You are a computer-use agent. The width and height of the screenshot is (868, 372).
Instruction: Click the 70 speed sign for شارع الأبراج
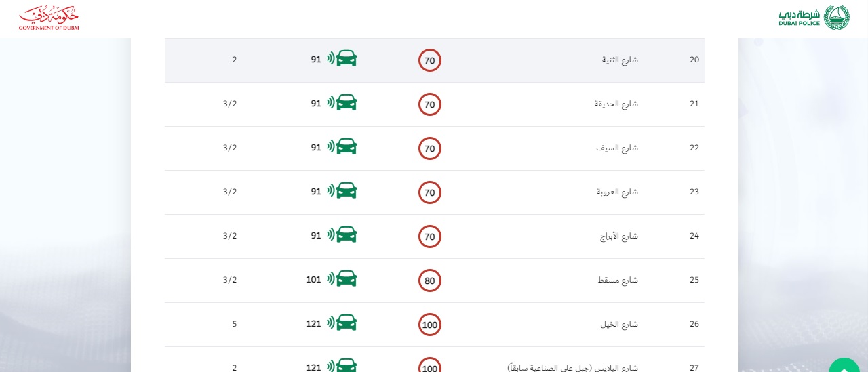coord(430,236)
